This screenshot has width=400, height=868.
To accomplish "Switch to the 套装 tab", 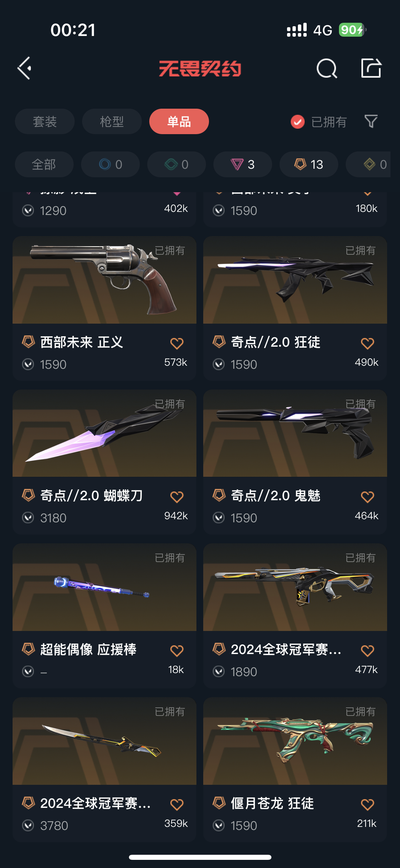I will [45, 121].
